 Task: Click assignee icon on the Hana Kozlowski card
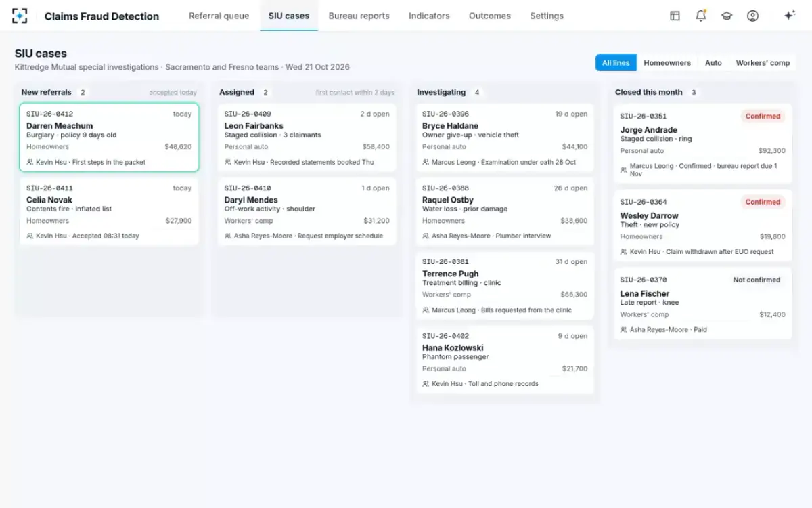[x=426, y=384]
